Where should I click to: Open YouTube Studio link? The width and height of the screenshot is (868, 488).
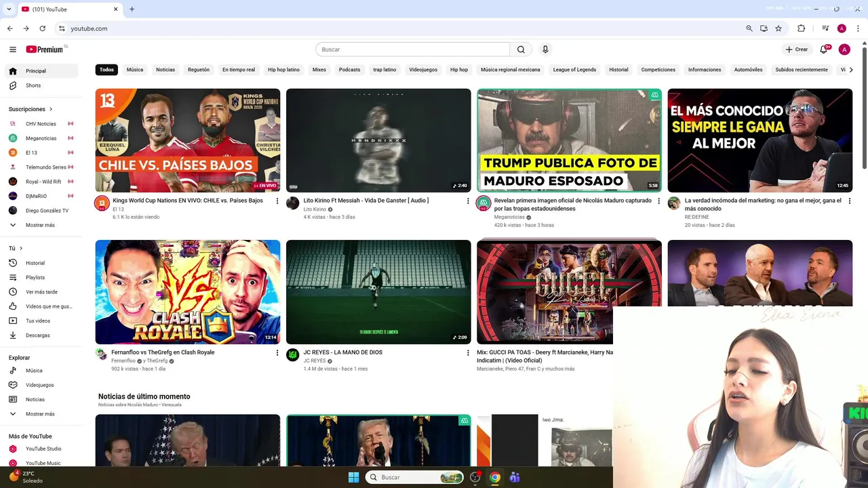click(x=41, y=449)
